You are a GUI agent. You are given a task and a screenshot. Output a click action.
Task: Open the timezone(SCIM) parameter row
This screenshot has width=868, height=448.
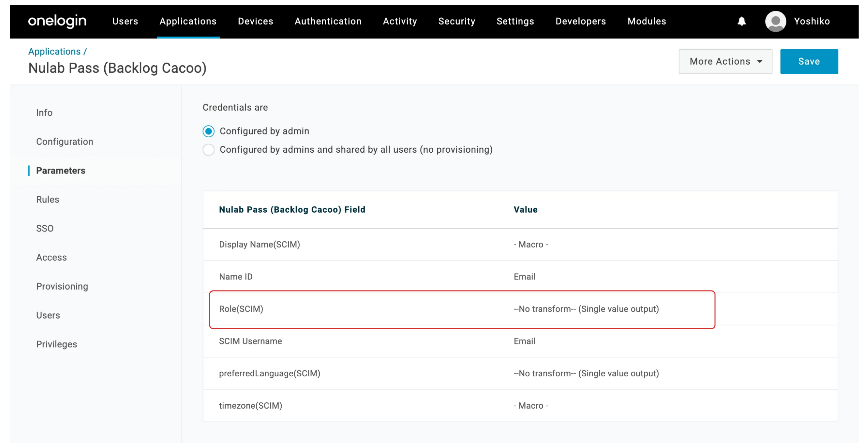520,406
